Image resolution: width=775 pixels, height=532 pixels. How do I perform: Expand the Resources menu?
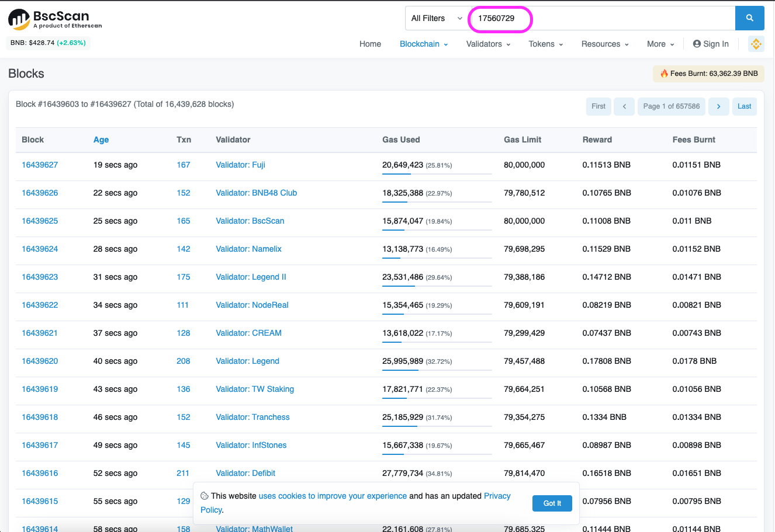tap(605, 44)
